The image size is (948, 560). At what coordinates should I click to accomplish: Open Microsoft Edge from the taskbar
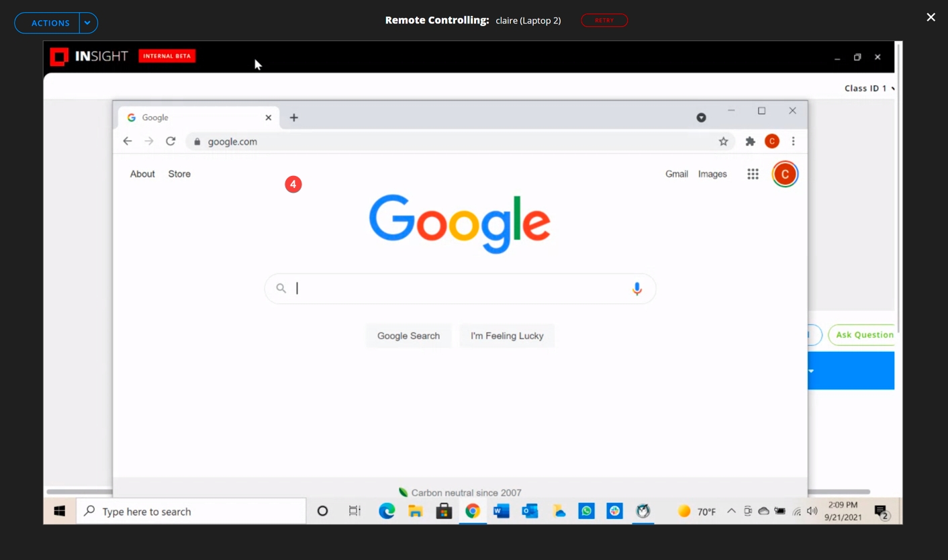(387, 512)
